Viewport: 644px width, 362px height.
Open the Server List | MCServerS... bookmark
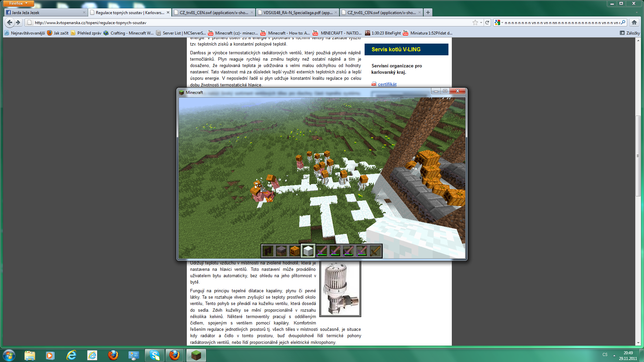point(181,33)
